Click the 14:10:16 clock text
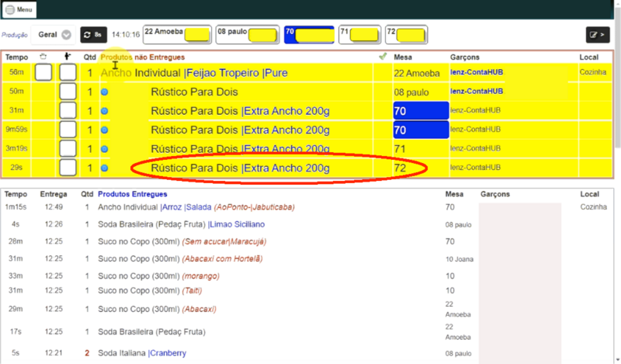Viewport: 621px width, 364px height. 126,35
